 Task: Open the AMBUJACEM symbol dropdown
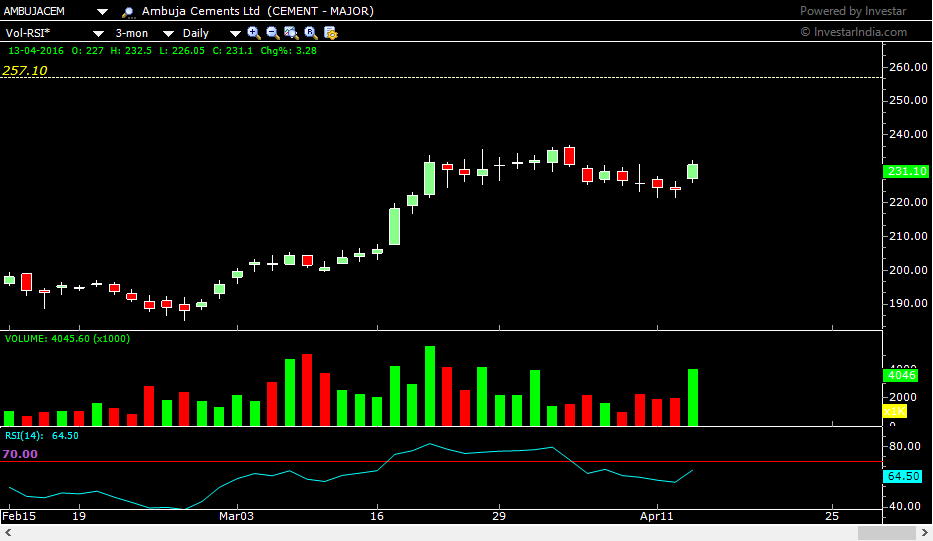102,11
